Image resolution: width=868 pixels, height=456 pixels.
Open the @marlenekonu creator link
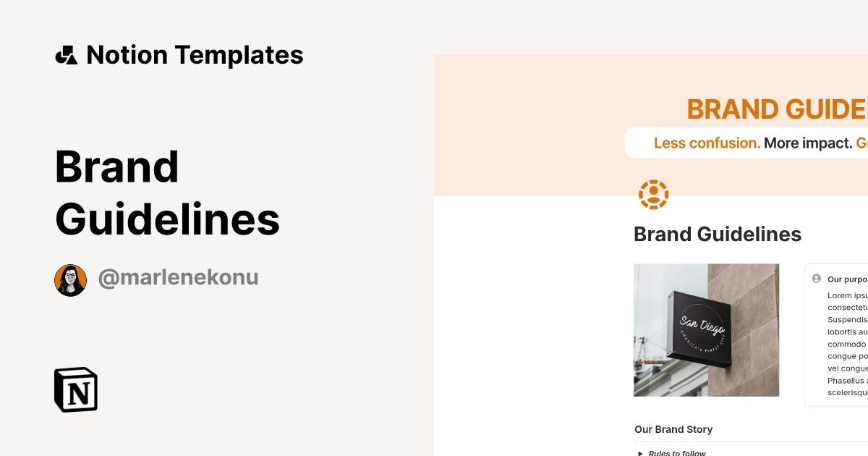click(178, 278)
